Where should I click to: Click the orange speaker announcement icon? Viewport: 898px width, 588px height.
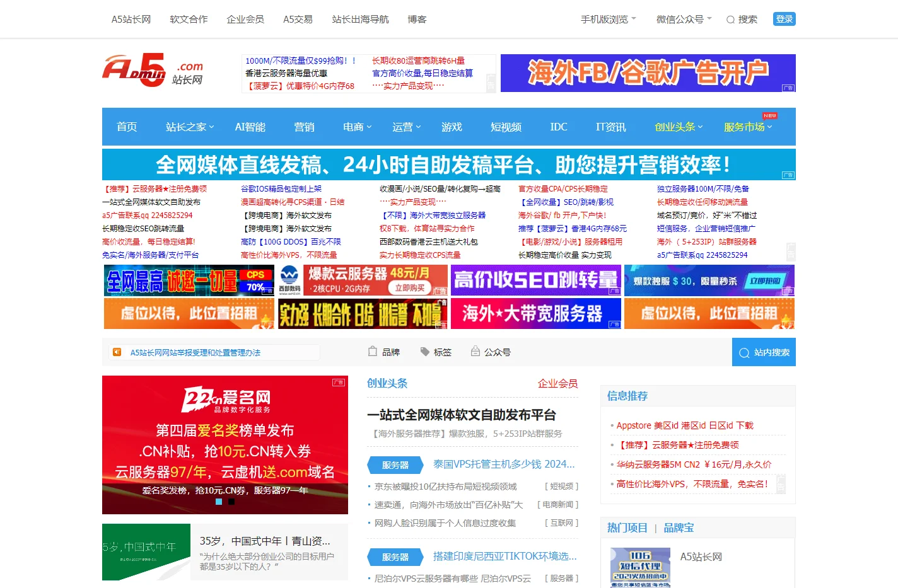(117, 352)
